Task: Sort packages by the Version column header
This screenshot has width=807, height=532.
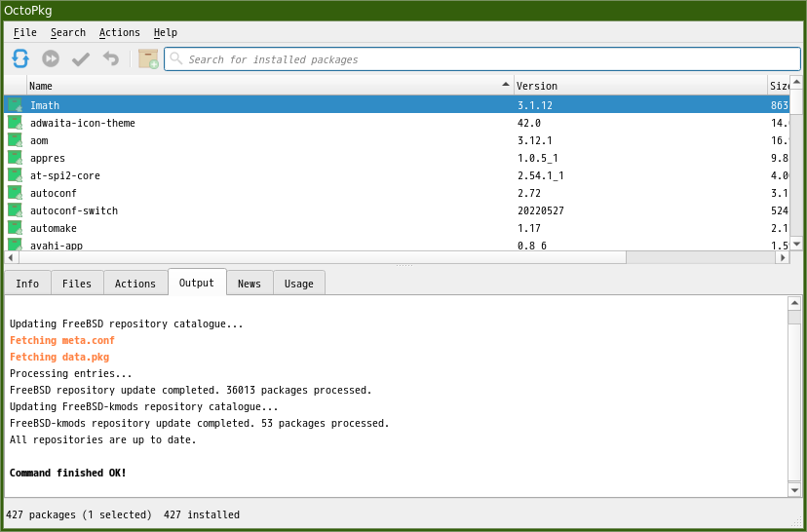Action: pyautogui.click(x=640, y=86)
